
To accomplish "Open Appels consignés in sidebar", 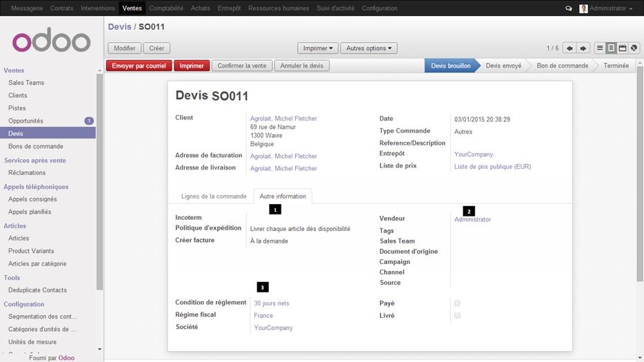I will [32, 199].
